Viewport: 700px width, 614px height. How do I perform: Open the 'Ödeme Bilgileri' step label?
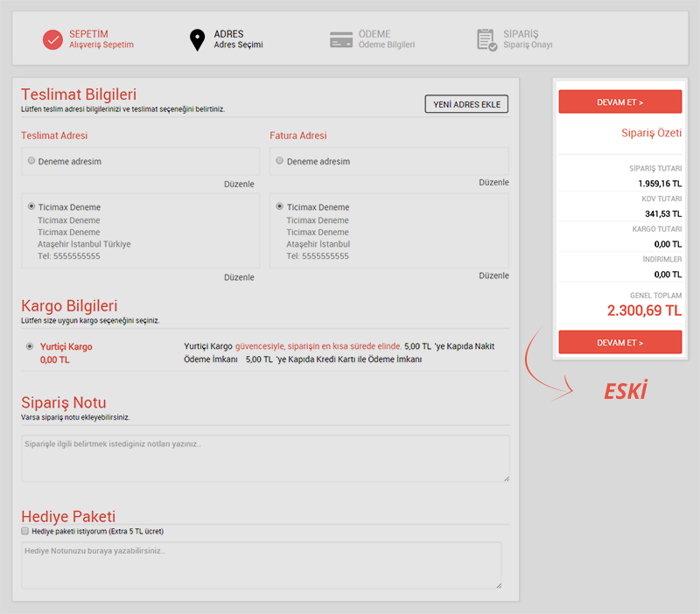[386, 45]
